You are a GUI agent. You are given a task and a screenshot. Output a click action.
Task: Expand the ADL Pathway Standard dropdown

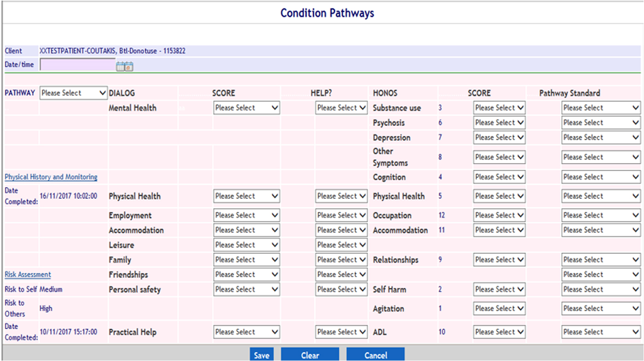click(x=601, y=332)
